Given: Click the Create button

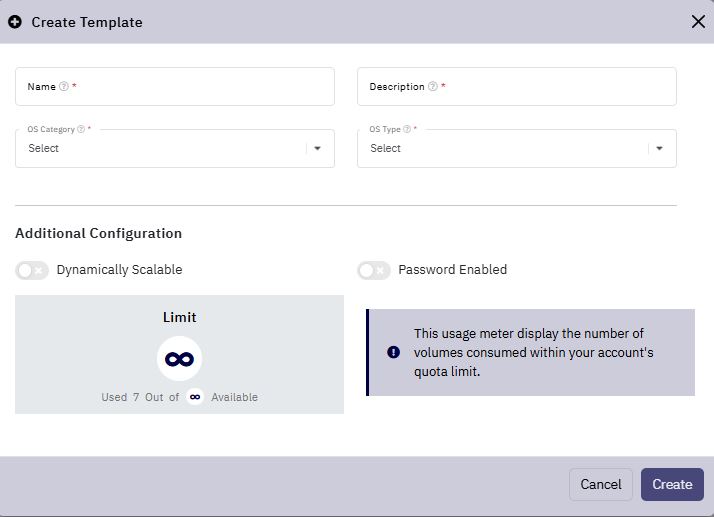Looking at the screenshot, I should 672,484.
